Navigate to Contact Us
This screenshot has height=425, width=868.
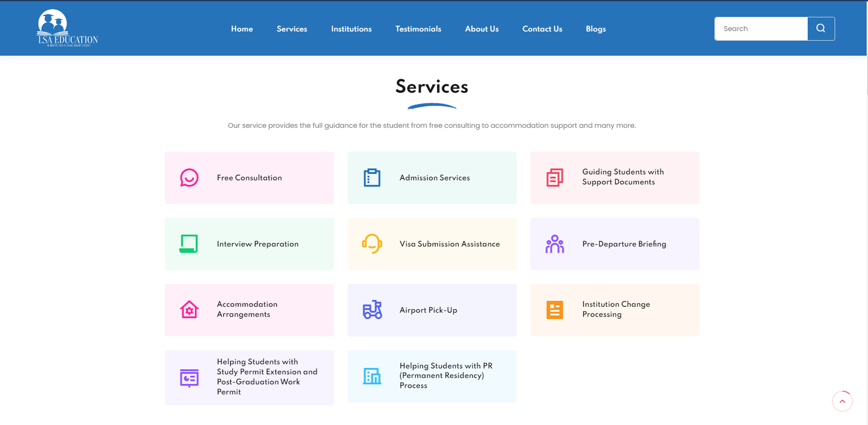point(542,29)
